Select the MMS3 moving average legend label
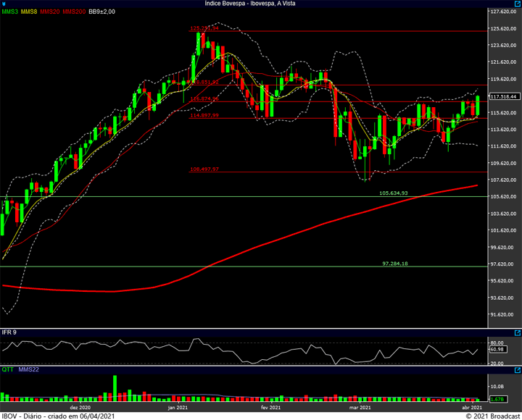This screenshot has width=522, height=420. [x=9, y=12]
